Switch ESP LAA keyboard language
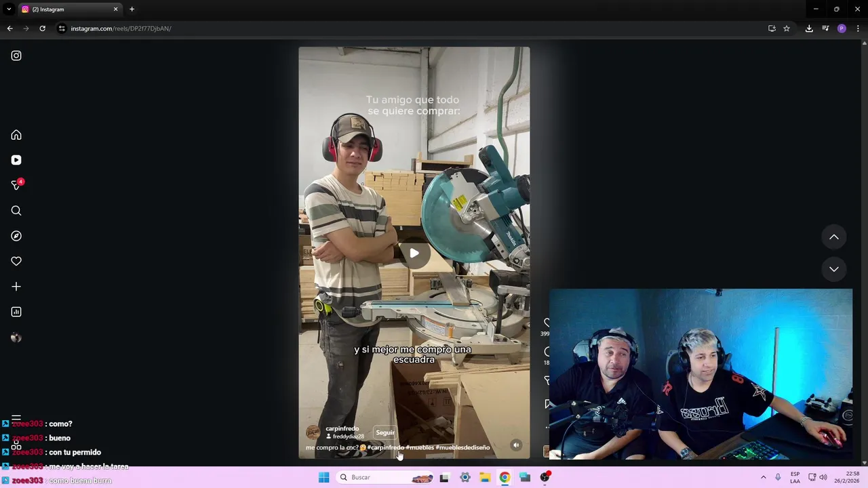The height and width of the screenshot is (488, 868). (x=795, y=477)
